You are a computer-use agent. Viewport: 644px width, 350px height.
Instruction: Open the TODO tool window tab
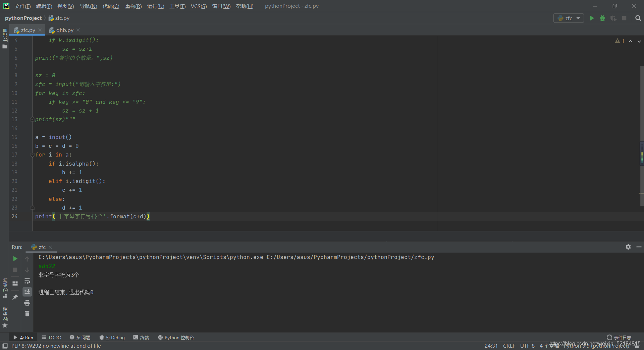tap(51, 338)
